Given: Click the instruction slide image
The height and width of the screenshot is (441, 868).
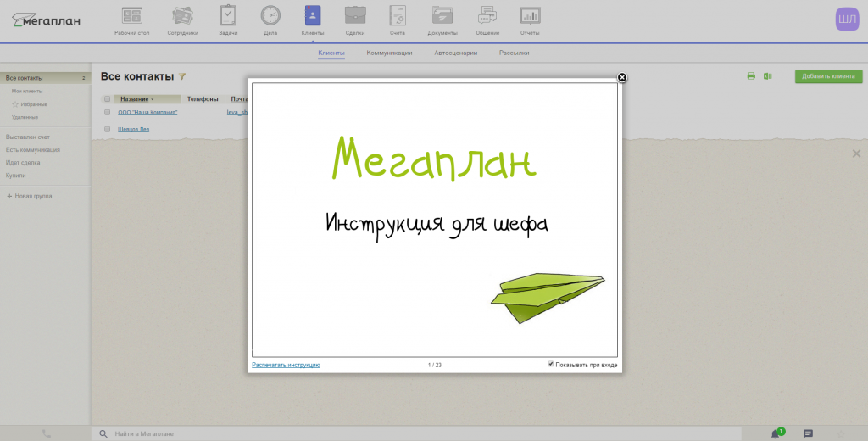Looking at the screenshot, I should click(x=435, y=220).
